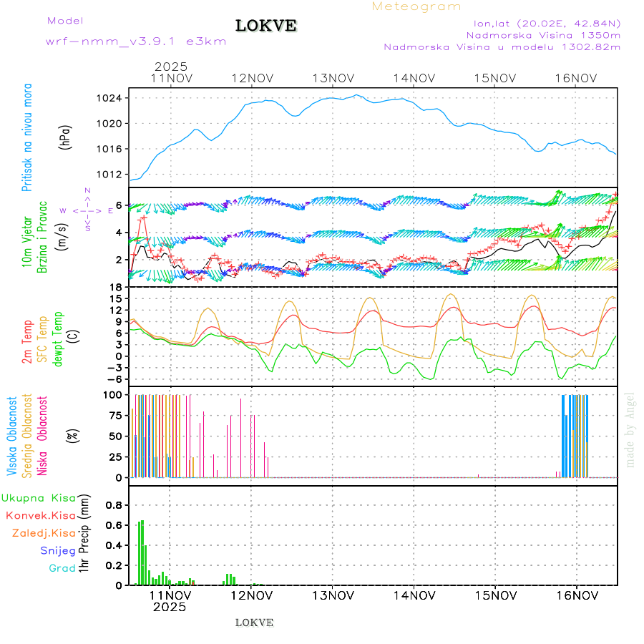Click the bold LOKVE title at top
Viewport: 644px width, 644px height.
coord(265,26)
